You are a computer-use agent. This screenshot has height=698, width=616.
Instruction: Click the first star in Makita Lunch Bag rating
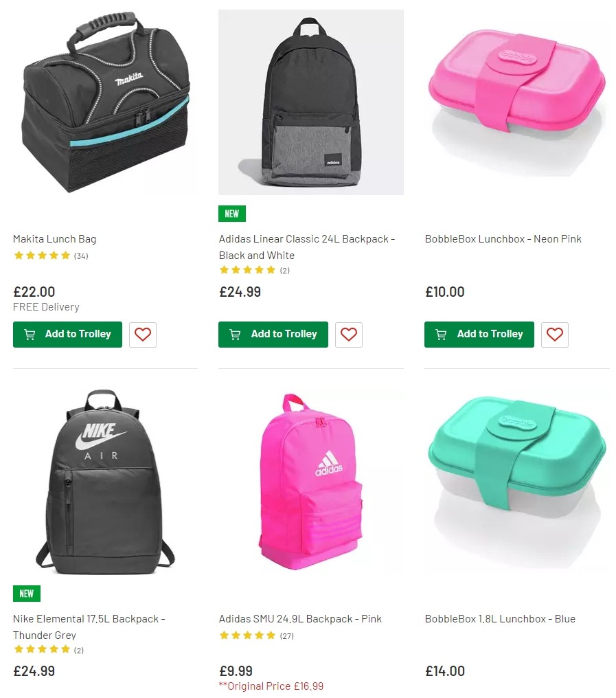(19, 255)
